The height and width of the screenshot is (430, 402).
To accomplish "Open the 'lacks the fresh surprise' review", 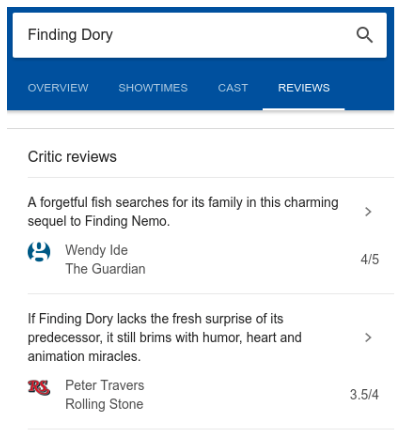I will coord(165,337).
